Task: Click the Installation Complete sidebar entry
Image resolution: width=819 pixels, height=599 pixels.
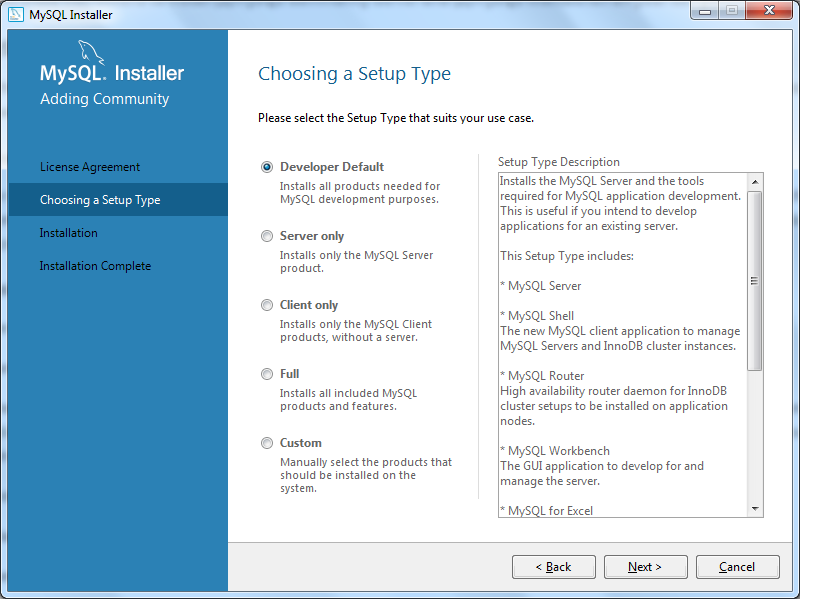Action: [94, 265]
